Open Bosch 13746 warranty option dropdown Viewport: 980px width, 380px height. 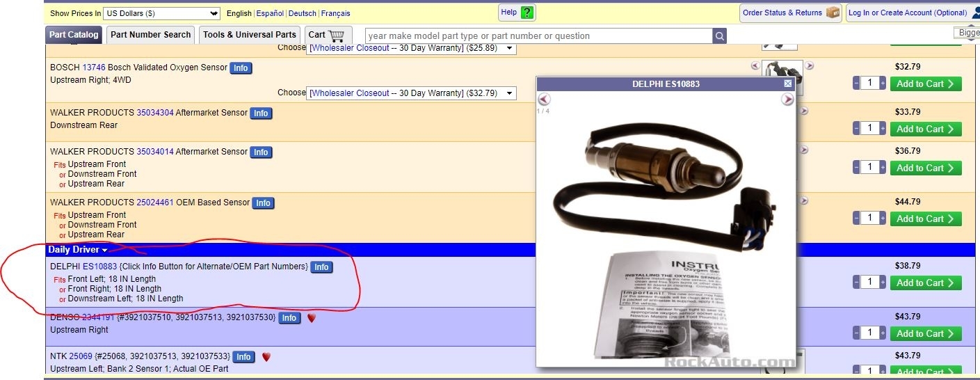411,93
